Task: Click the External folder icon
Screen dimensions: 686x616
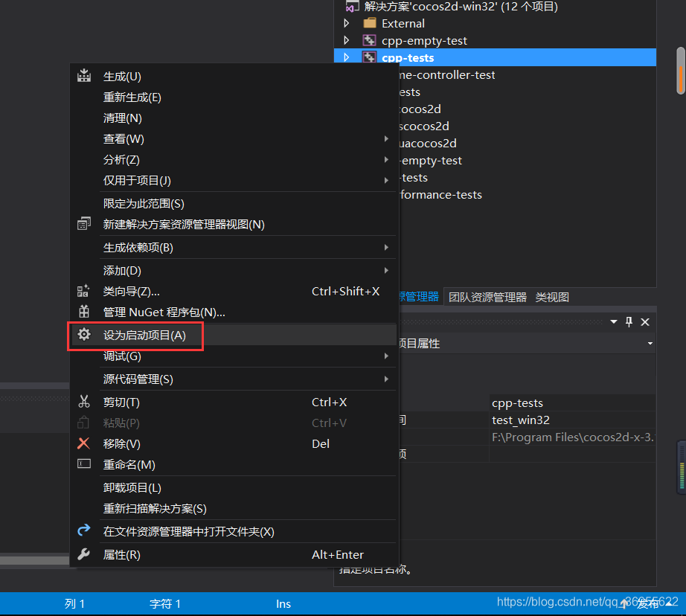Action: click(x=370, y=23)
